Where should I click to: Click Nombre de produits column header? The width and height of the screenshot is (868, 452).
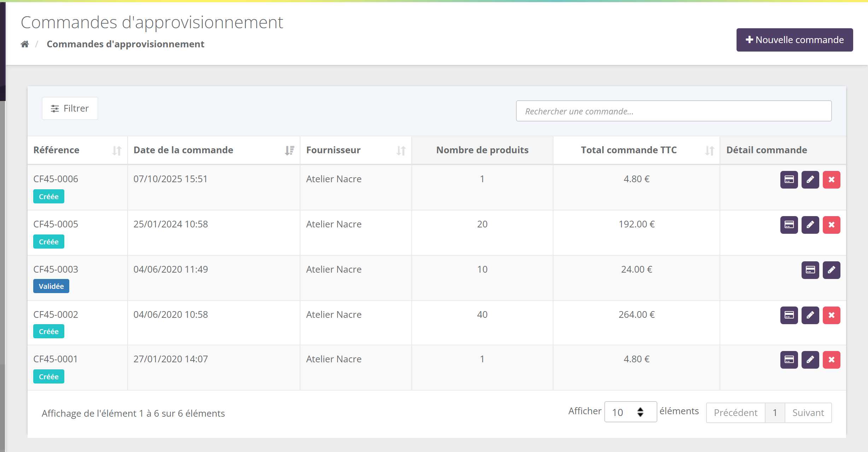[482, 150]
